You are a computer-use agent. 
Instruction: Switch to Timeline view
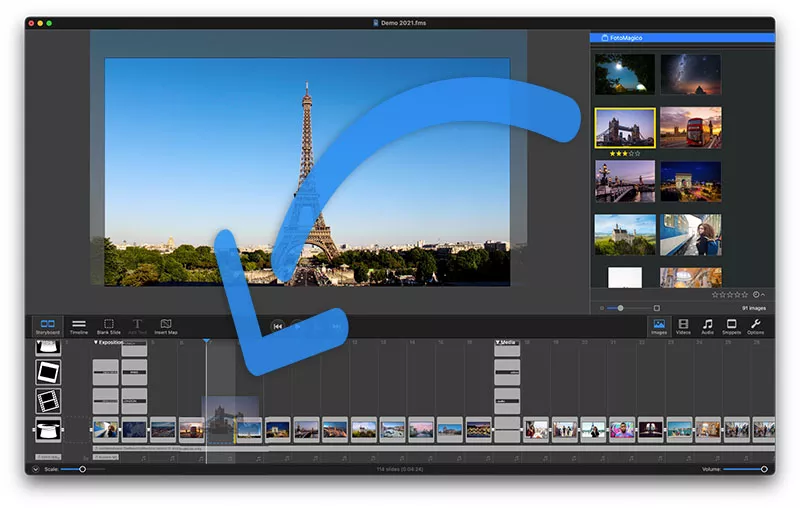point(79,326)
